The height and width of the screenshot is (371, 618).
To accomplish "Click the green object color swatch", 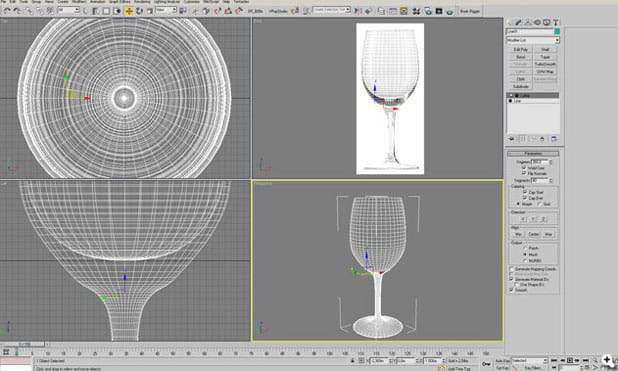I will click(557, 31).
